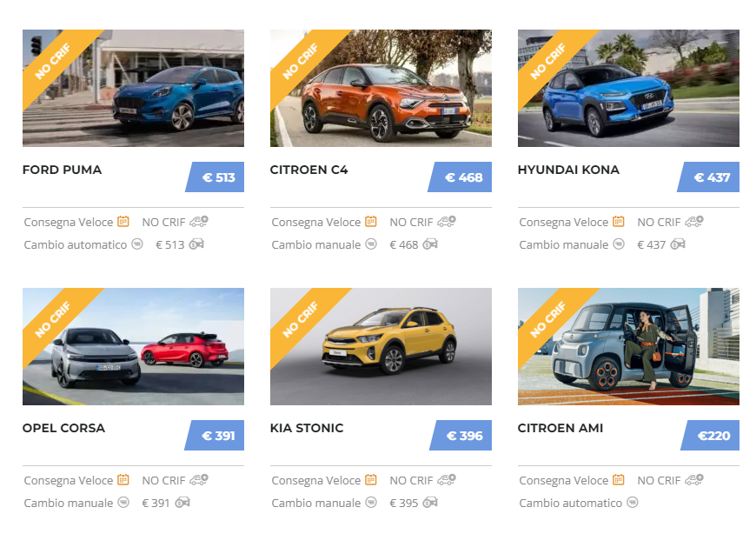Click the NO CRIF car icon under Ford Puma

point(199,222)
